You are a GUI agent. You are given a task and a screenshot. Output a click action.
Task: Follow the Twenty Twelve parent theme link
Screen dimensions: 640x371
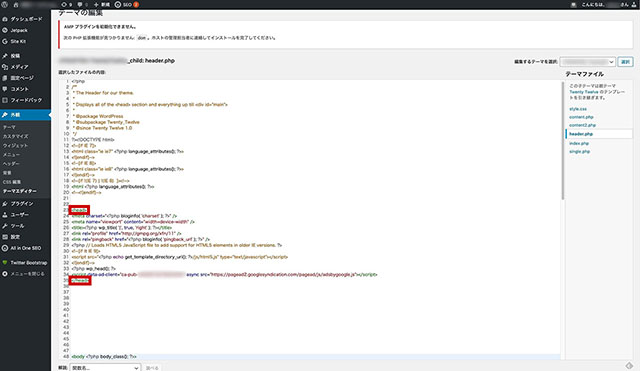[583, 92]
